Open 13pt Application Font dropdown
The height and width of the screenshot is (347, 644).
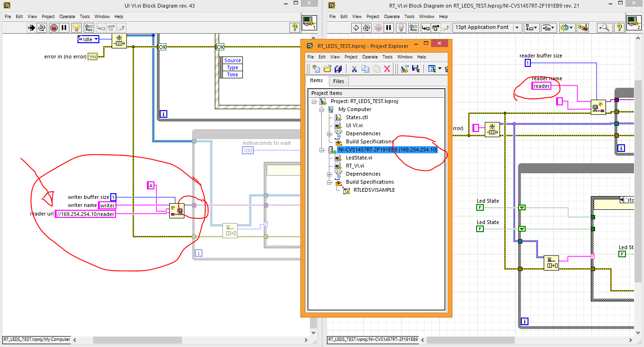tap(487, 28)
